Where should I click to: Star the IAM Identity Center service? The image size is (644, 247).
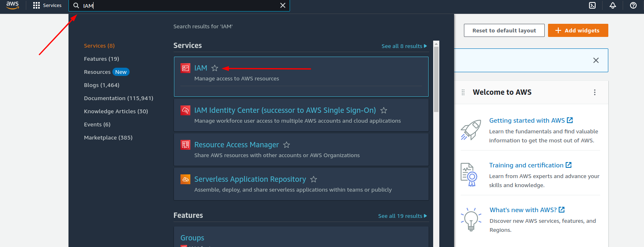point(384,110)
